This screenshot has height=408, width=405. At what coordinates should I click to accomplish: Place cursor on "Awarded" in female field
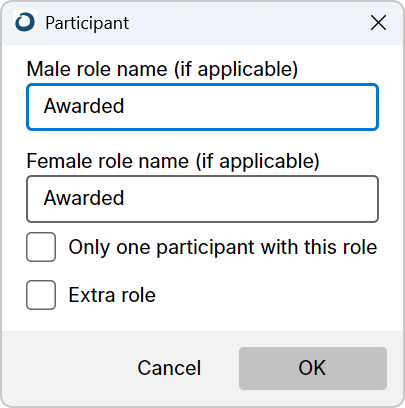84,198
